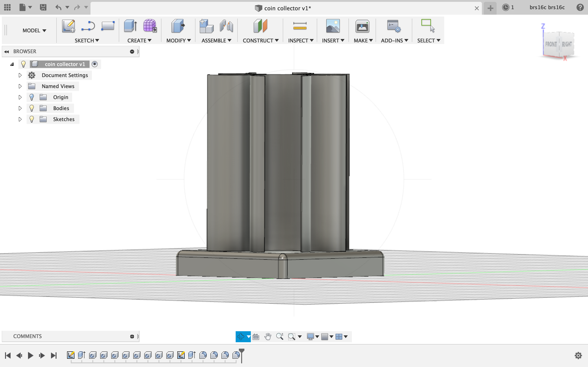
Task: Click the FRONT face of view cube
Action: point(551,44)
